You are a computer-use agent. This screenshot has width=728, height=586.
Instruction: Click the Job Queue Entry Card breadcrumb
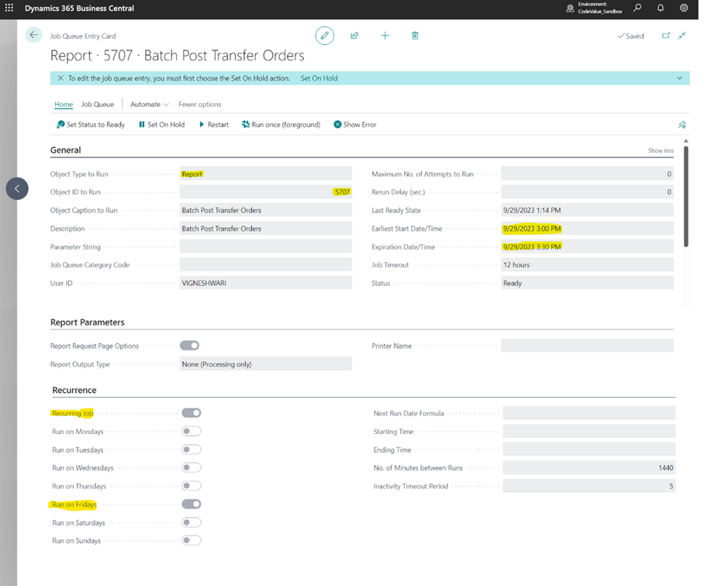coord(83,36)
